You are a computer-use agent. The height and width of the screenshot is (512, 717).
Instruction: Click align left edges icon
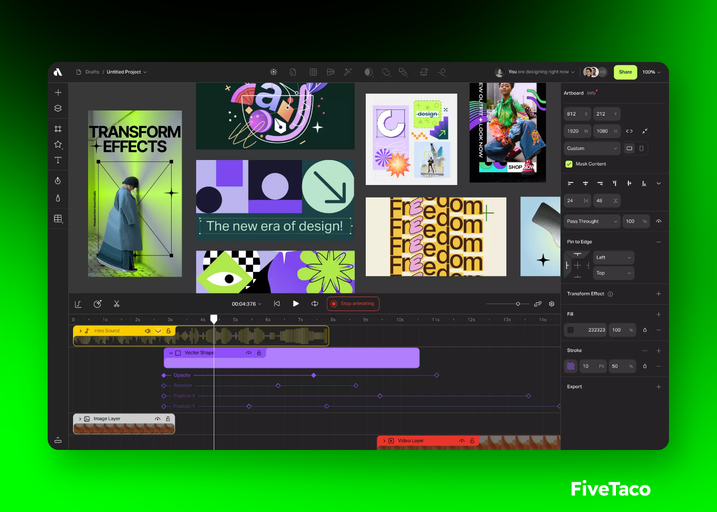570,183
